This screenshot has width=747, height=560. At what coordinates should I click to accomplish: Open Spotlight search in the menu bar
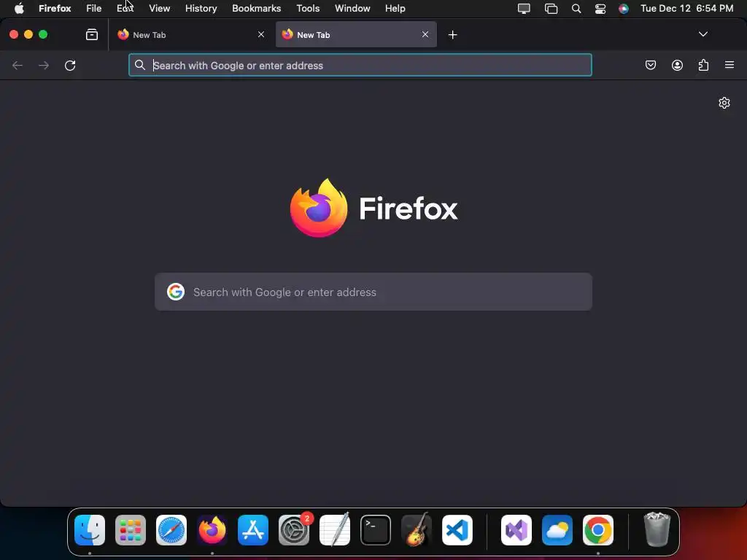pos(576,9)
